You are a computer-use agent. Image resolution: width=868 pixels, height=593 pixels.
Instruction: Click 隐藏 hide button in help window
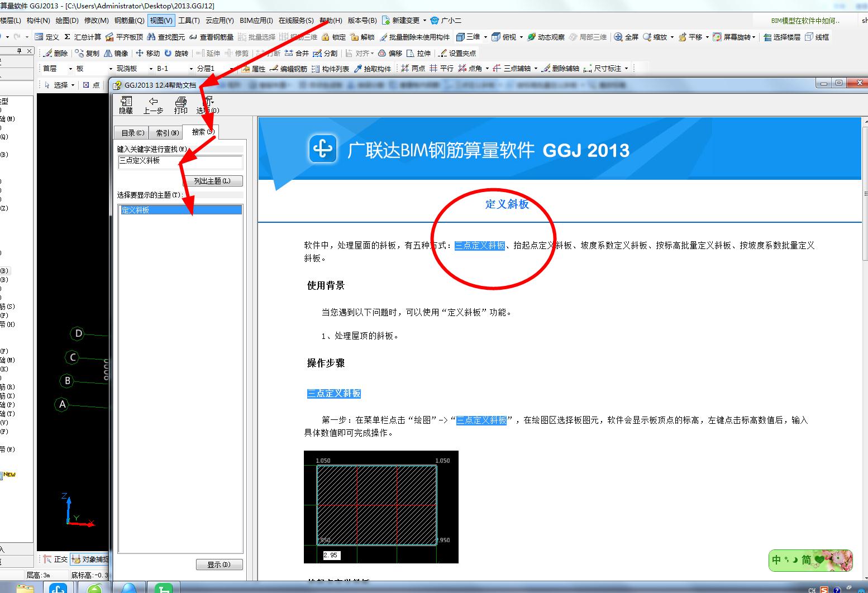[126, 105]
